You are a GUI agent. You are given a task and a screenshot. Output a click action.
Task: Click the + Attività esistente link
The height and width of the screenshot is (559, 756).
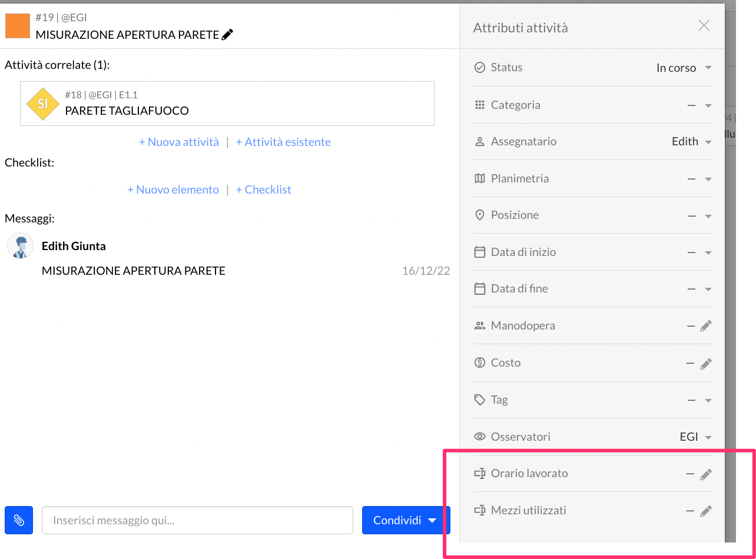coord(283,142)
